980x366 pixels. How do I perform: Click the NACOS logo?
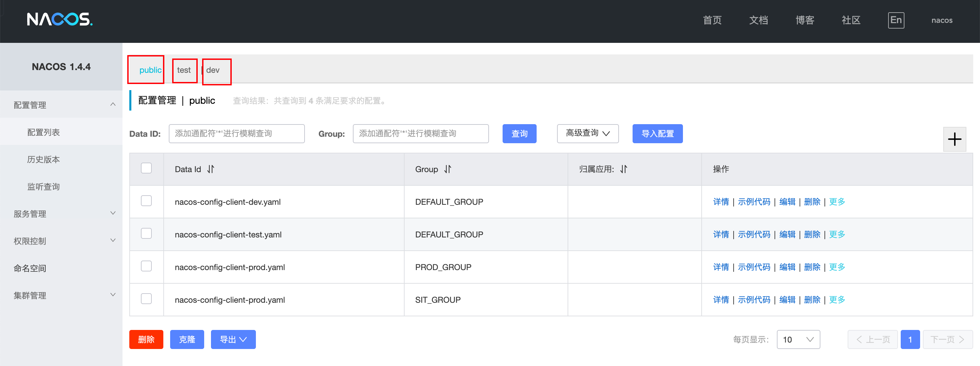pyautogui.click(x=60, y=19)
